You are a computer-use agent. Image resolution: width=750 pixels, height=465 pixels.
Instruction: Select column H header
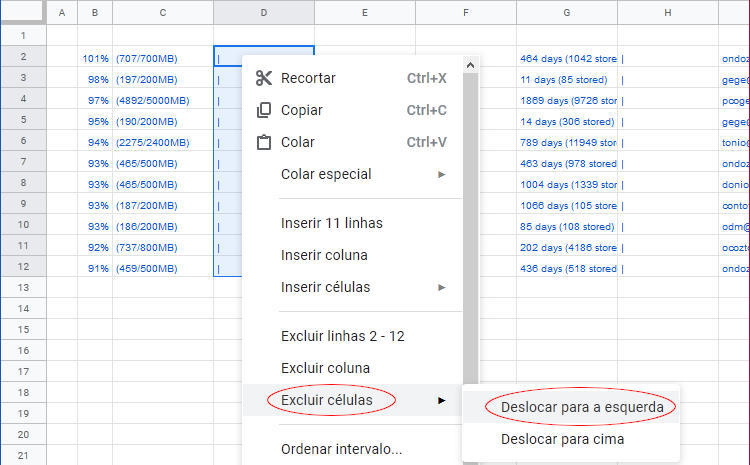[x=668, y=12]
